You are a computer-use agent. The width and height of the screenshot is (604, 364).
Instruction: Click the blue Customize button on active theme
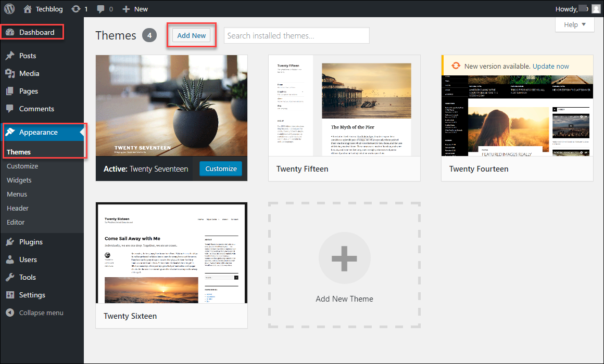click(x=221, y=169)
